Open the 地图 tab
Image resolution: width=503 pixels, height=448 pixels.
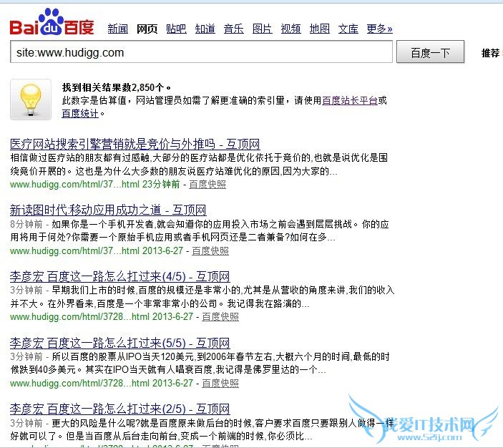click(x=320, y=29)
